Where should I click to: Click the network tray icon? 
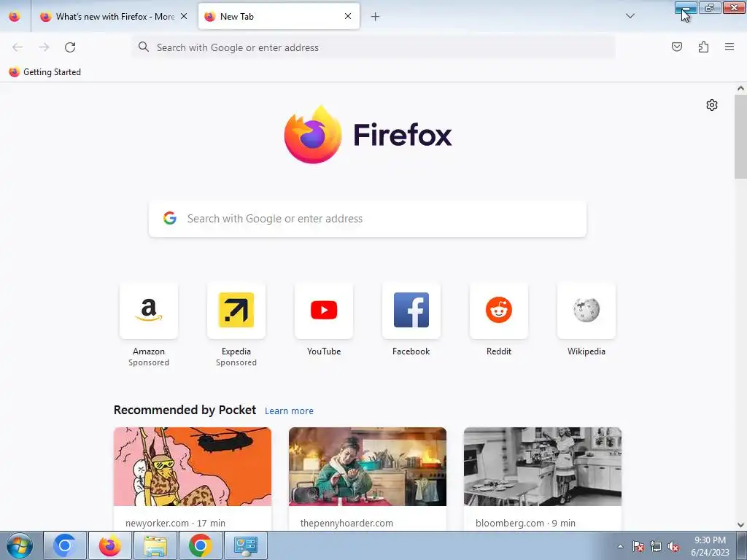(656, 546)
